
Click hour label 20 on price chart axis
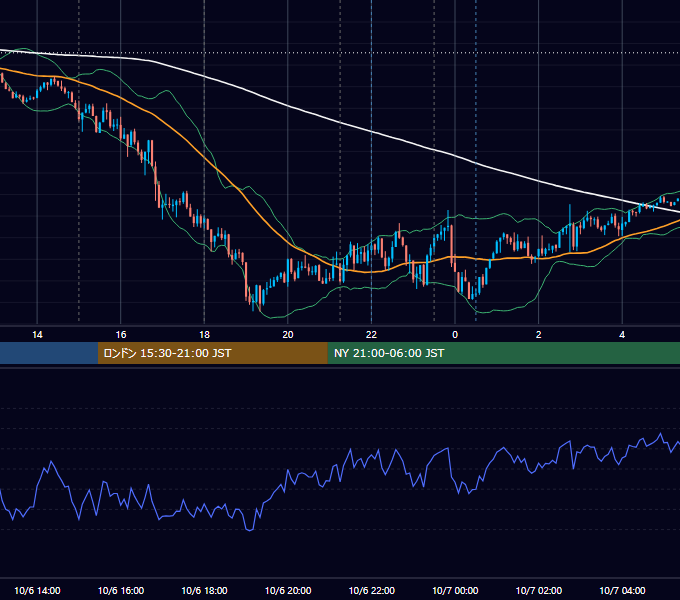[288, 335]
